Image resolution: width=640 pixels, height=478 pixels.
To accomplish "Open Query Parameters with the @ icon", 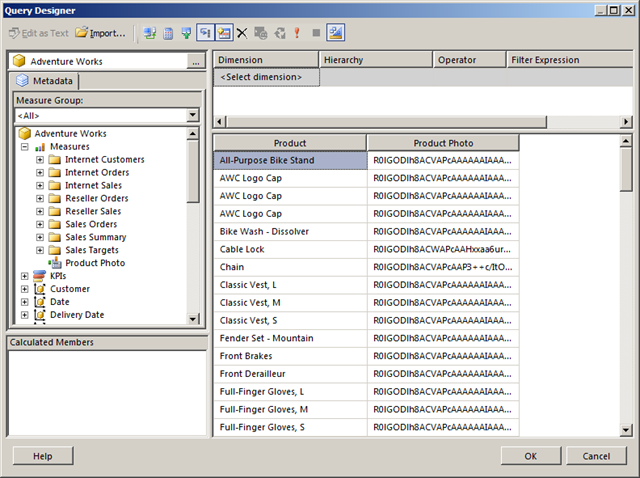I will pos(260,33).
